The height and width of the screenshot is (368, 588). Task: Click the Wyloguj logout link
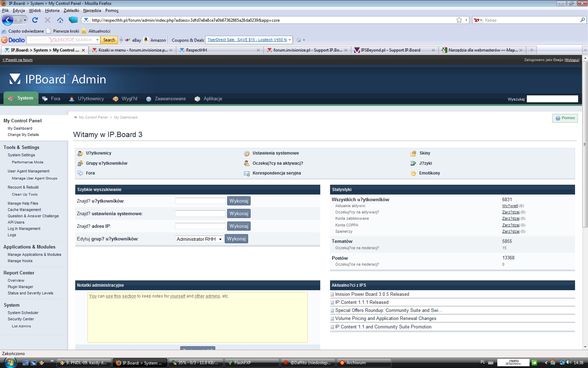572,60
